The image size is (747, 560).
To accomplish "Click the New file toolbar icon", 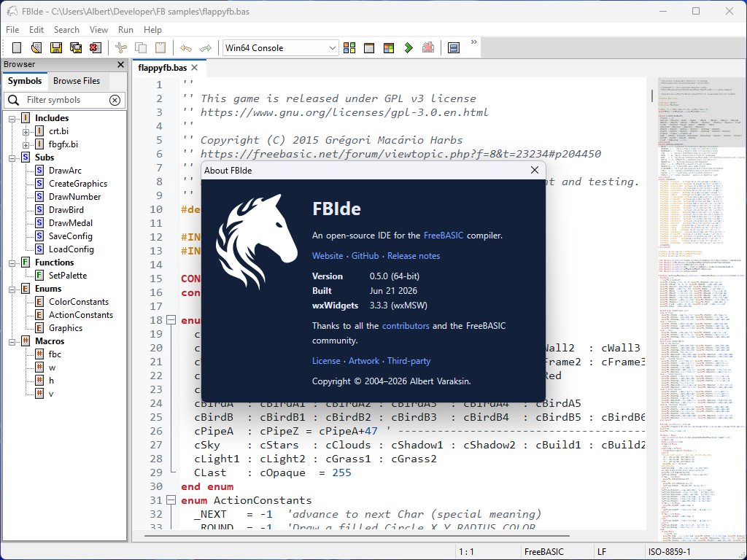I will (17, 47).
